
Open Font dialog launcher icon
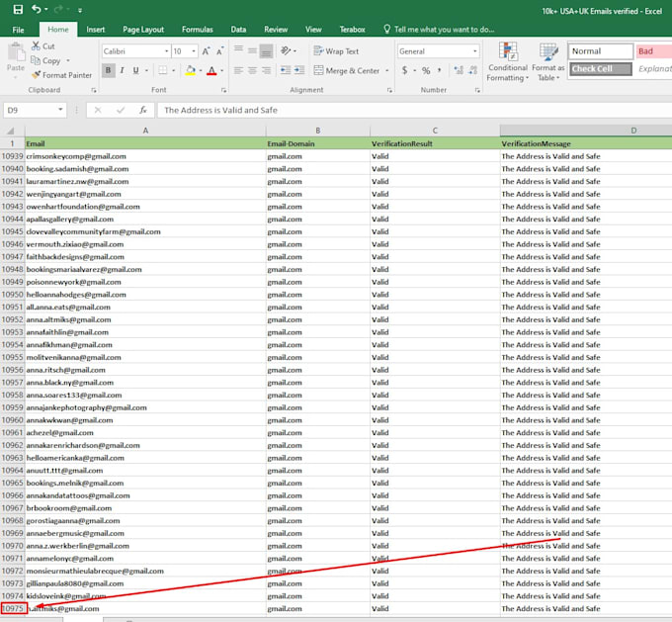pos(223,91)
